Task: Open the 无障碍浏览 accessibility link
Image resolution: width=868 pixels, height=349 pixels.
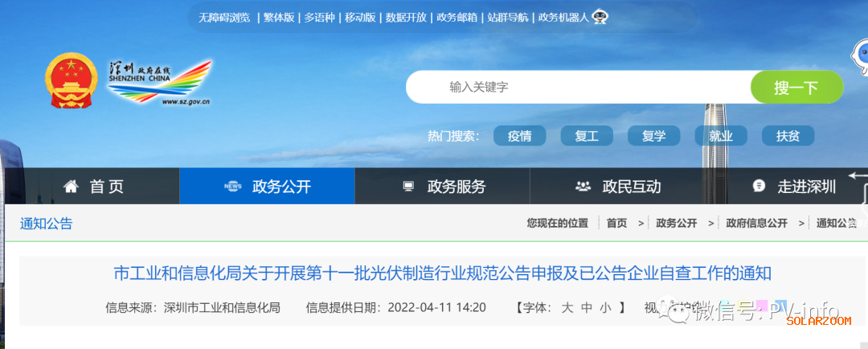Action: tap(224, 17)
